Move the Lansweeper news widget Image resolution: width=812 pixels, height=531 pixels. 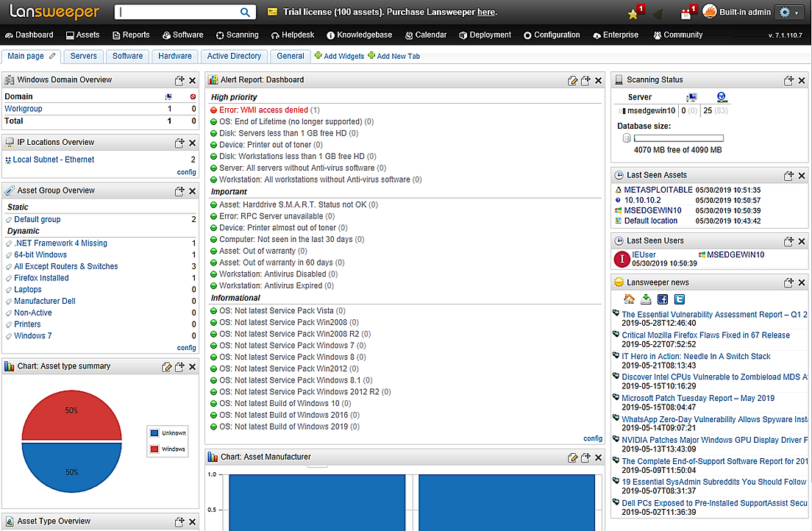click(788, 282)
